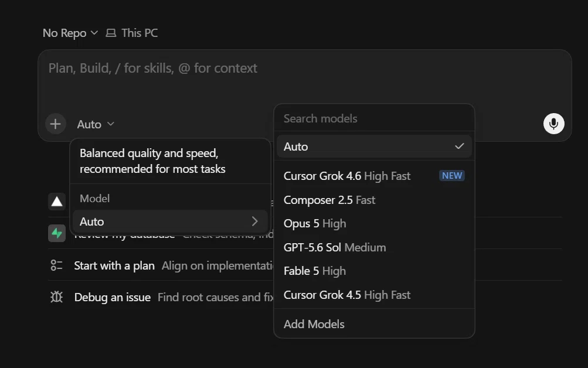This screenshot has width=588, height=368.
Task: Click the bug icon for Debug an issue
Action: 56,297
